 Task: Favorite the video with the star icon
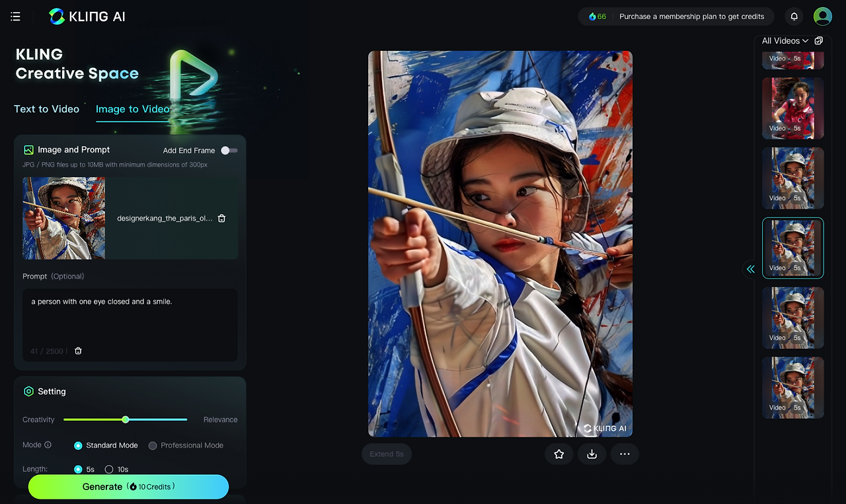559,454
